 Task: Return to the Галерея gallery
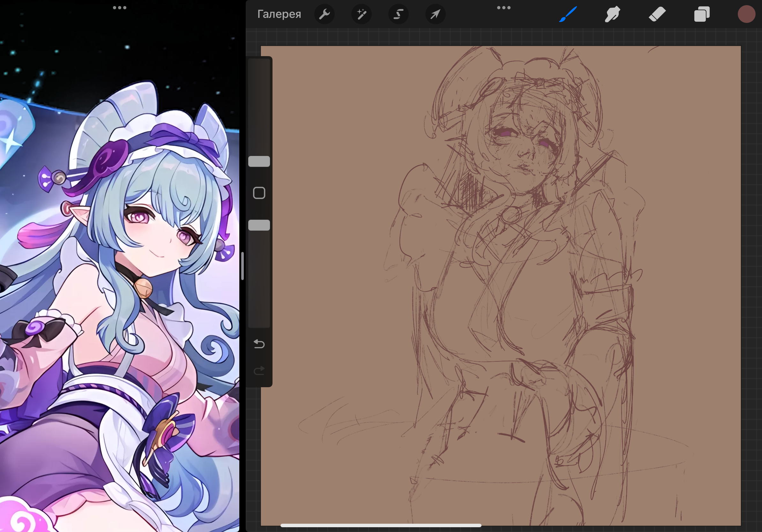[x=279, y=14]
